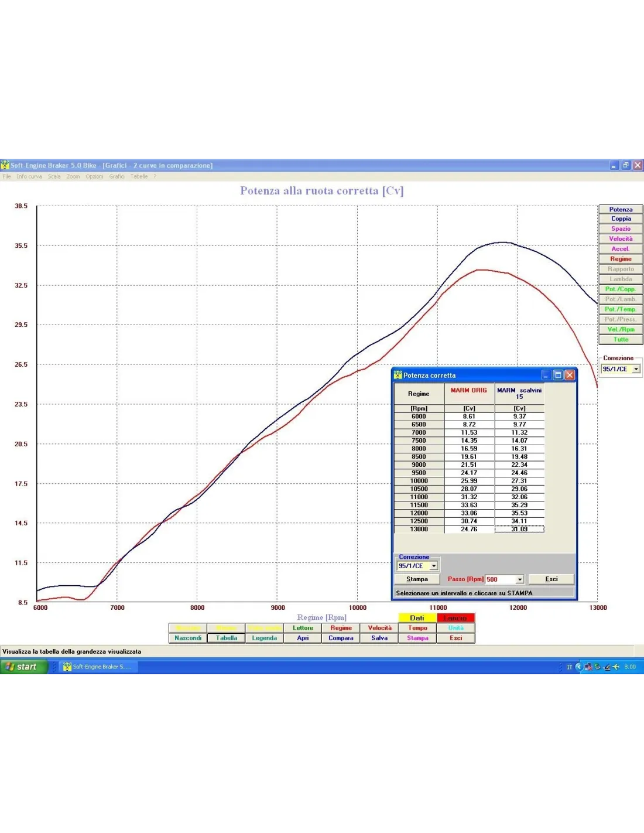Expand hidden system tray icons arrow

coord(578,667)
